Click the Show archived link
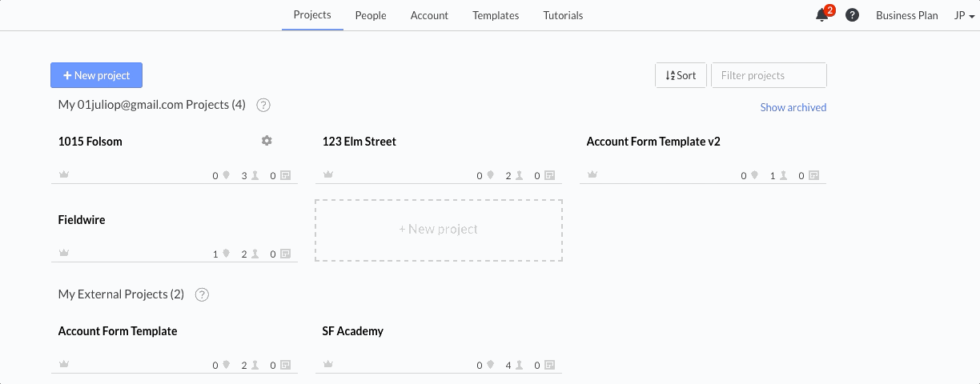Screen dimensions: 980x384 click(793, 107)
